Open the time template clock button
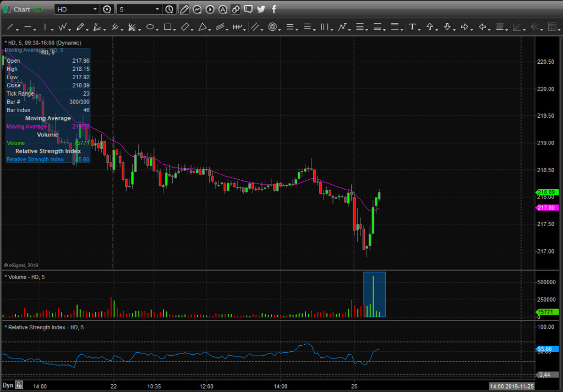The width and height of the screenshot is (563, 392). [x=170, y=9]
